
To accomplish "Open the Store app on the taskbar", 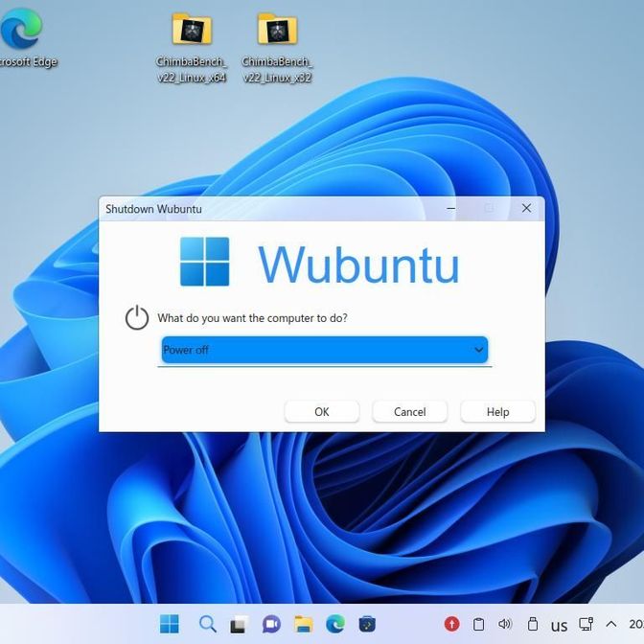I will click(367, 624).
